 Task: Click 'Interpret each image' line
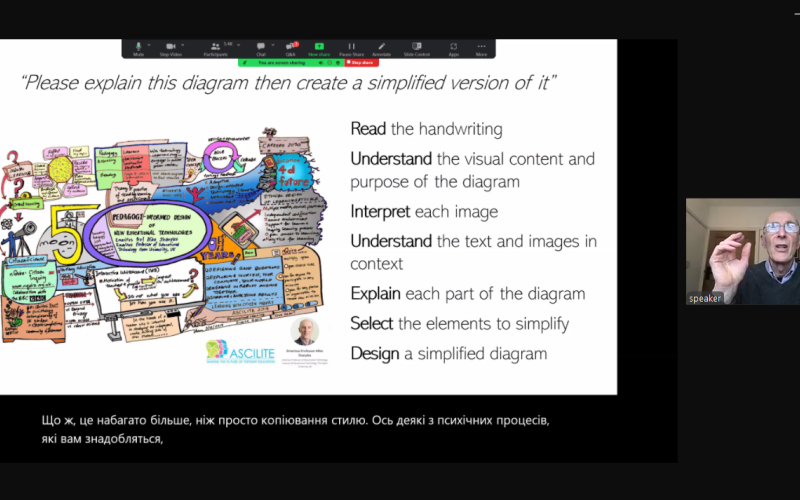point(424,211)
